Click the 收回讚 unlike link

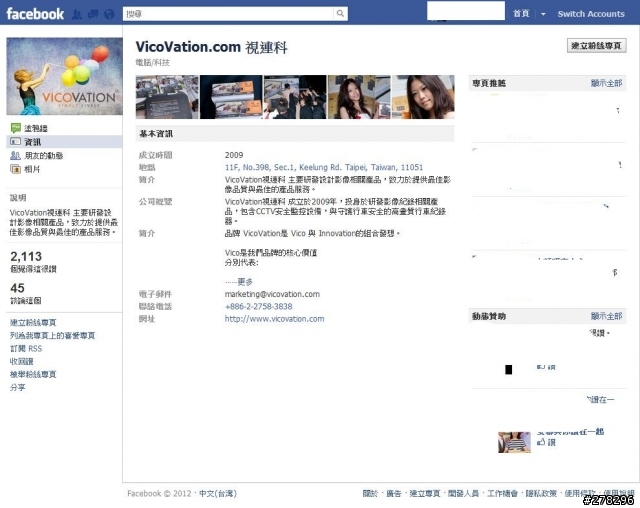point(22,362)
